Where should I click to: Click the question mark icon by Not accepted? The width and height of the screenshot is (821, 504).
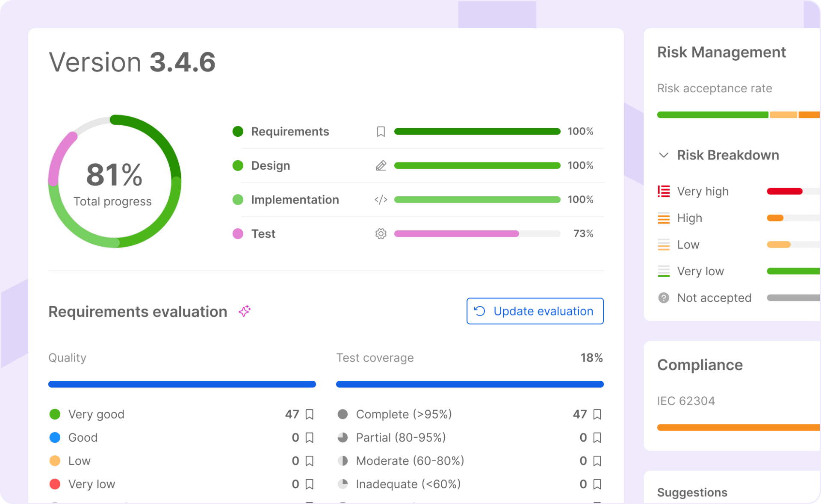tap(663, 298)
